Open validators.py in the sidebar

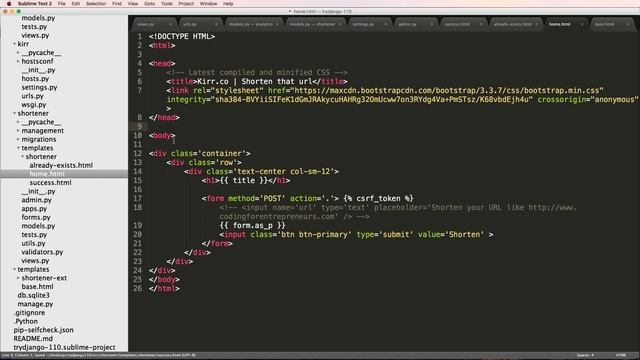tap(42, 252)
